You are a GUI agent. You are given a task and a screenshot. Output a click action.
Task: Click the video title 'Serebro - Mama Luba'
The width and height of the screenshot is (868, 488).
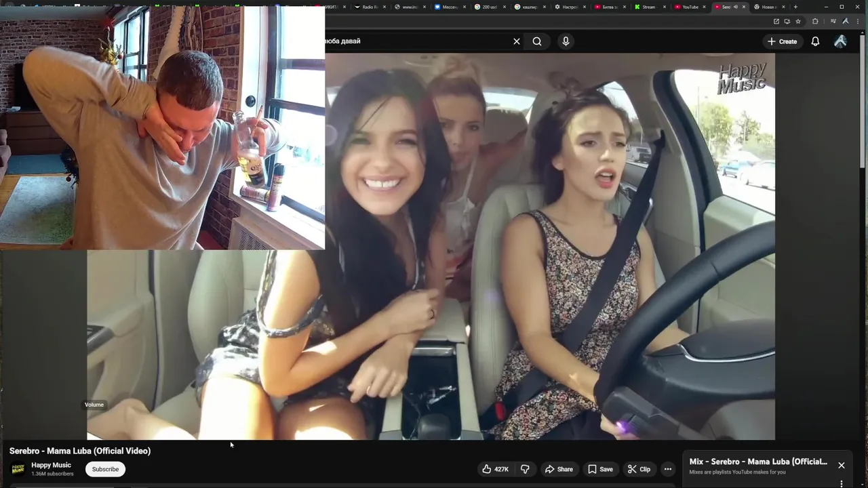(x=80, y=451)
